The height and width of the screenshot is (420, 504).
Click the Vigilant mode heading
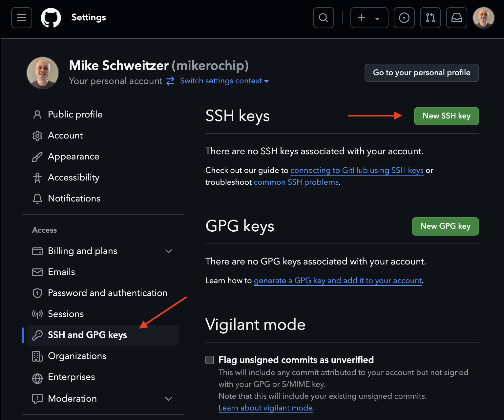click(256, 325)
